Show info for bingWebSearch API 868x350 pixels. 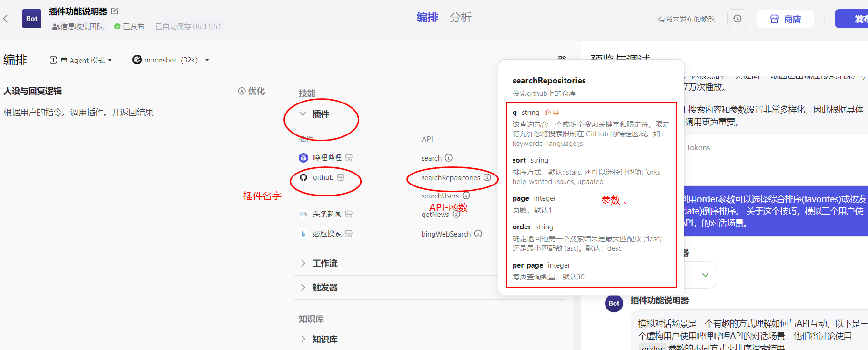click(478, 234)
